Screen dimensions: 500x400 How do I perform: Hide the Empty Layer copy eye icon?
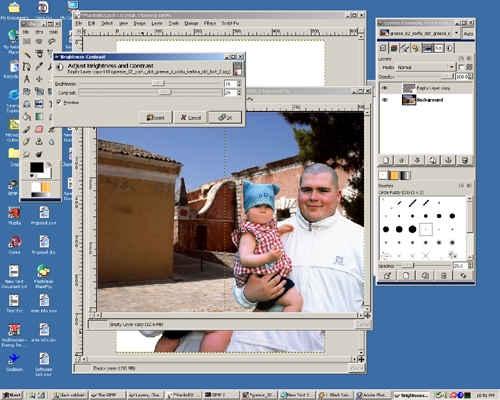pos(385,88)
